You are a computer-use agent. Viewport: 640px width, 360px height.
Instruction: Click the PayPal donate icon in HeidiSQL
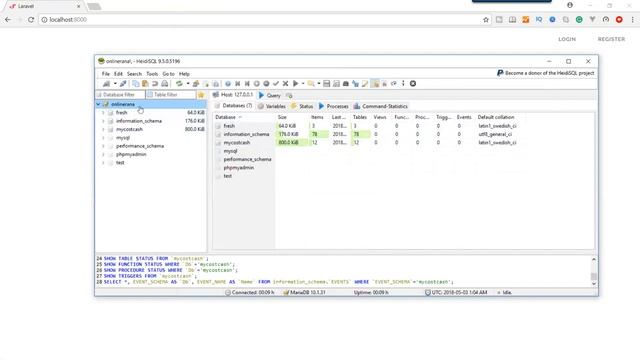[x=500, y=73]
